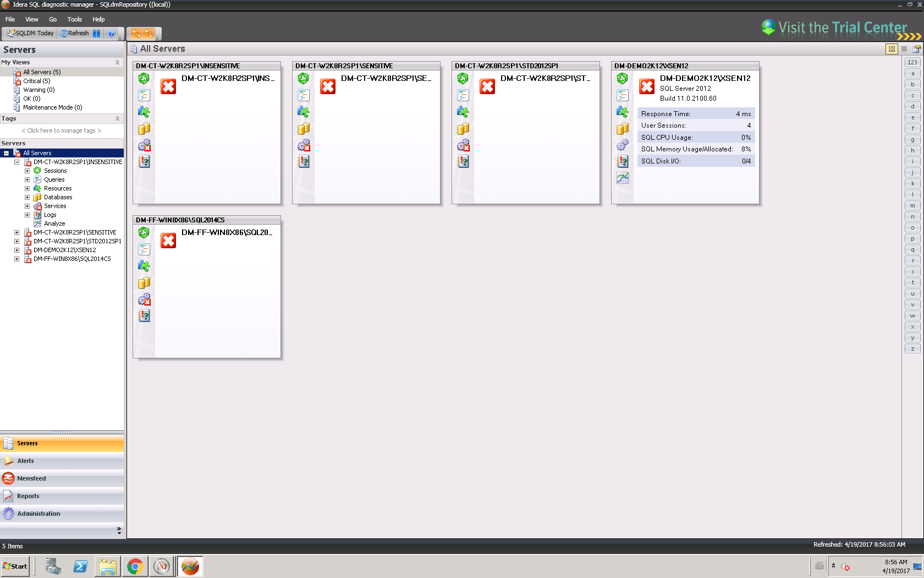This screenshot has height=578, width=924.
Task: Collapse the Tags section
Action: coord(117,119)
